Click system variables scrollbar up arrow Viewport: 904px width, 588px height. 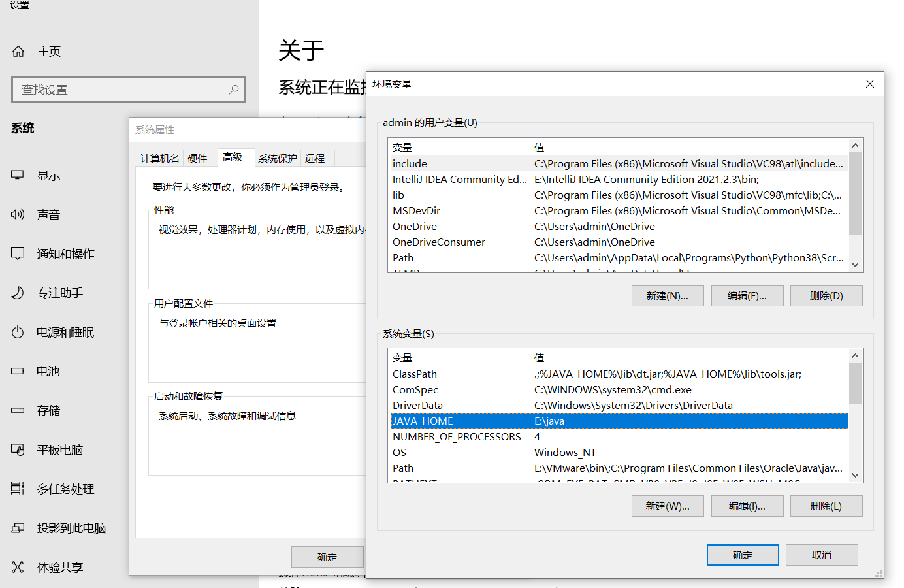tap(855, 355)
